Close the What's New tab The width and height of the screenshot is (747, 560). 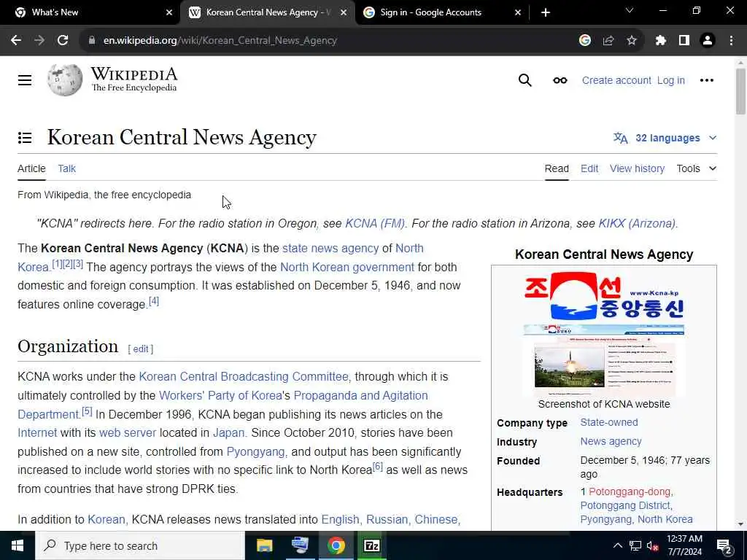(x=169, y=12)
